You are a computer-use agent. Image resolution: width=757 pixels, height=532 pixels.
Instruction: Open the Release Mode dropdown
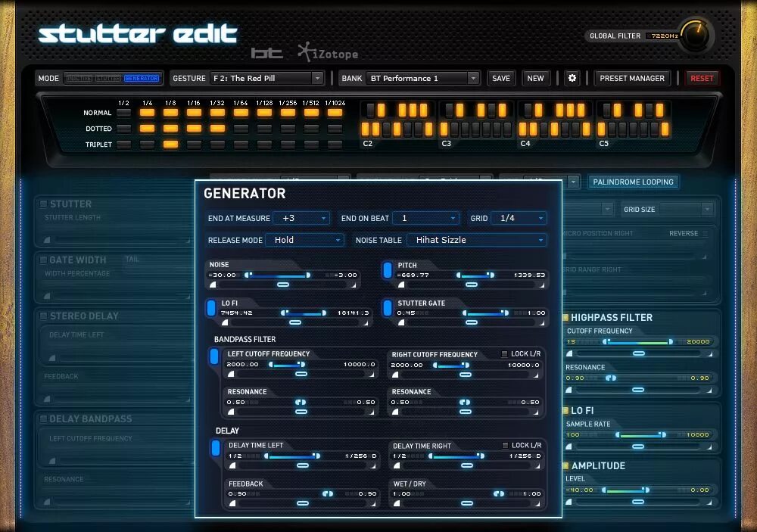click(x=304, y=240)
